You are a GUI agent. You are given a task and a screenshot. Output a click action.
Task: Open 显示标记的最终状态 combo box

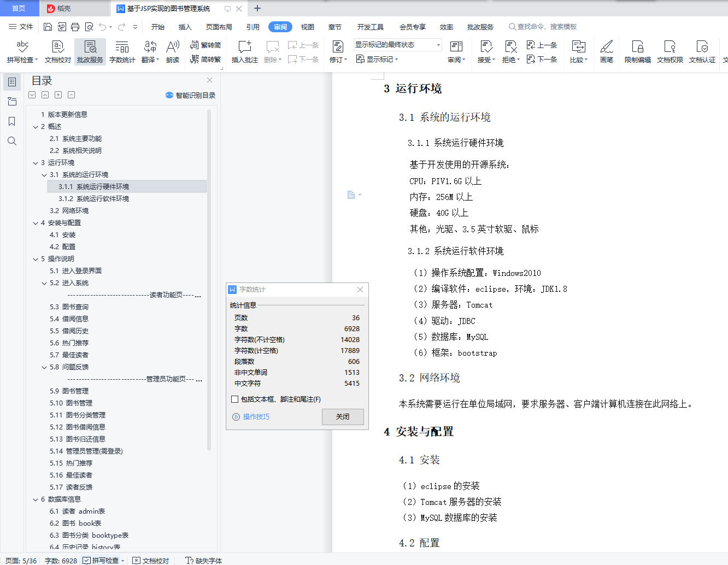pos(397,45)
